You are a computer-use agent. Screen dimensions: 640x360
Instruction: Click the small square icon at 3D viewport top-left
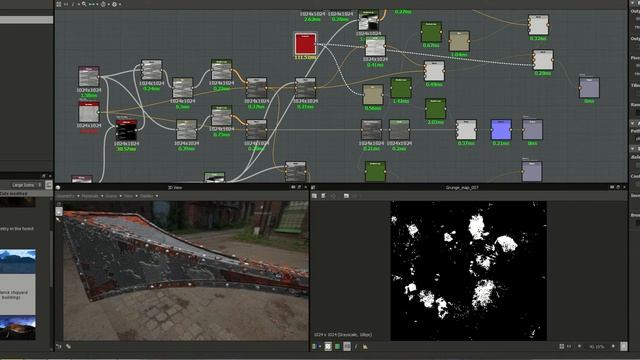click(59, 211)
